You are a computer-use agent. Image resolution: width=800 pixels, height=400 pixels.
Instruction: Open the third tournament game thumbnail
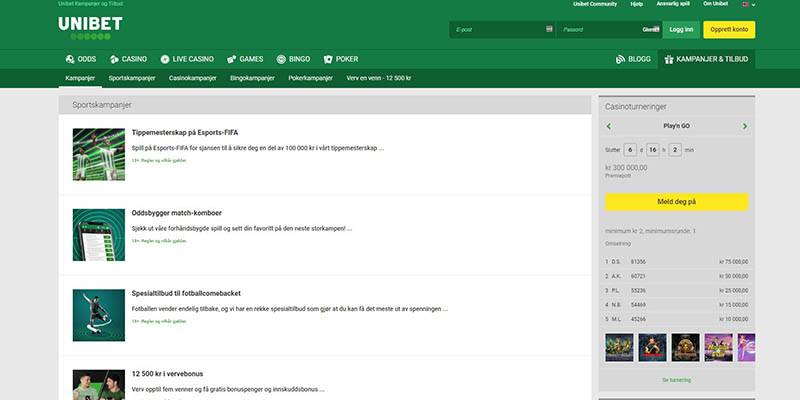686,347
